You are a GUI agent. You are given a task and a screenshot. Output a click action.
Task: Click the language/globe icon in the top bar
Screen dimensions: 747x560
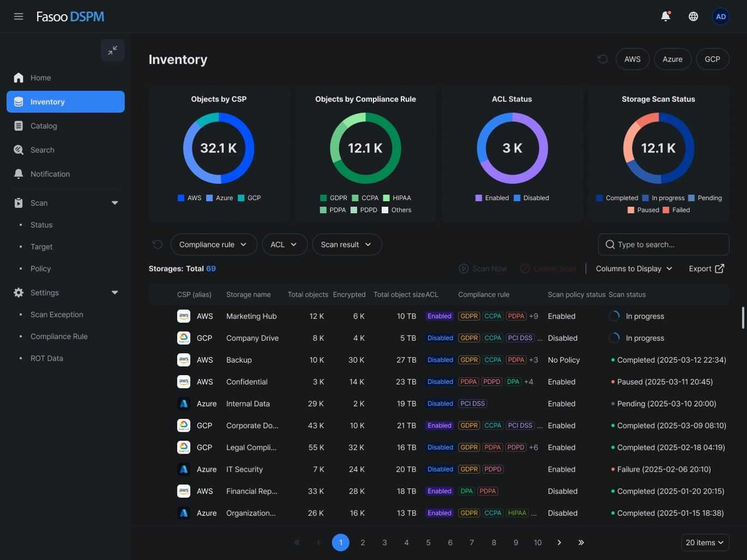click(x=693, y=15)
